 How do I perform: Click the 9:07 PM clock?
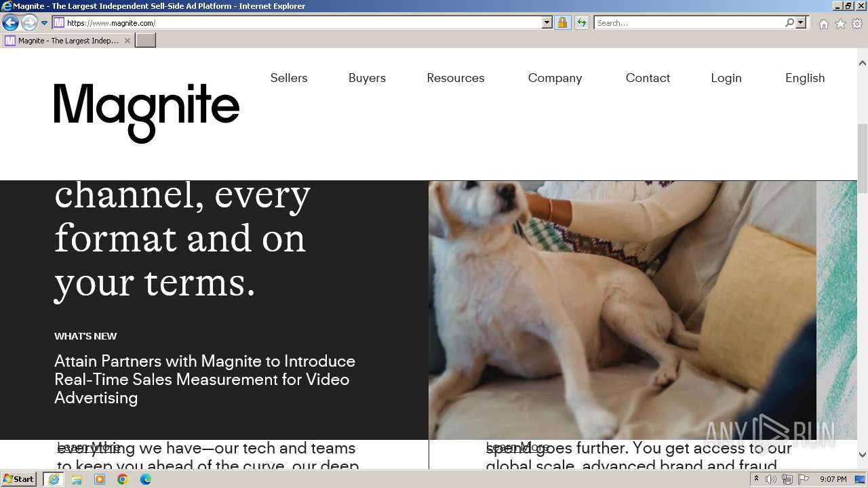(x=833, y=479)
